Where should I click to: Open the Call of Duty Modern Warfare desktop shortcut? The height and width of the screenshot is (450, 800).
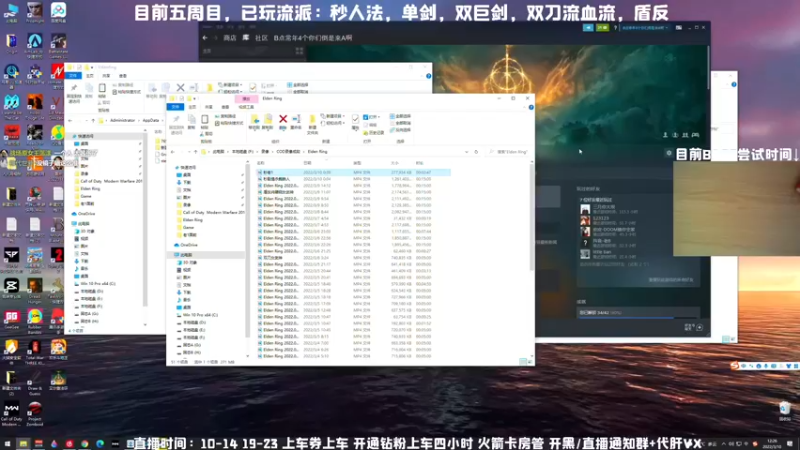[x=11, y=414]
